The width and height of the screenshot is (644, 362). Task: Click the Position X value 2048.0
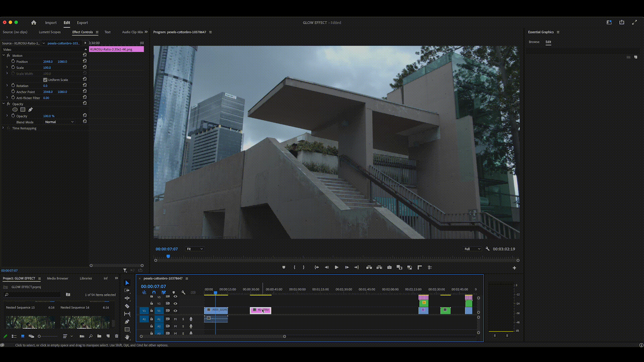[48, 62]
